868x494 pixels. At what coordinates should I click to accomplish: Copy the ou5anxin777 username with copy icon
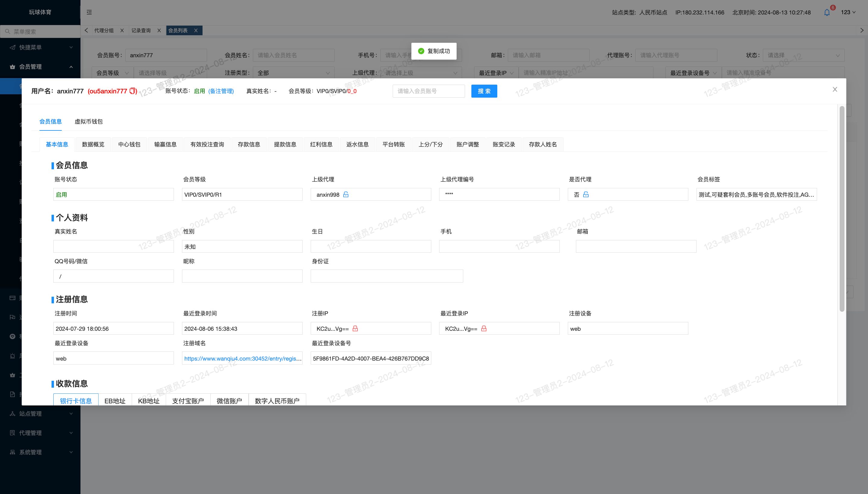133,91
